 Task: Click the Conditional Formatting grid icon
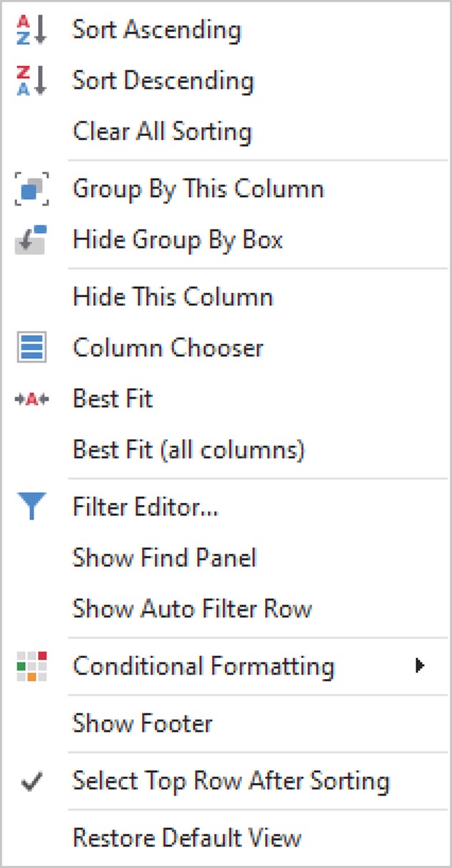pyautogui.click(x=32, y=667)
